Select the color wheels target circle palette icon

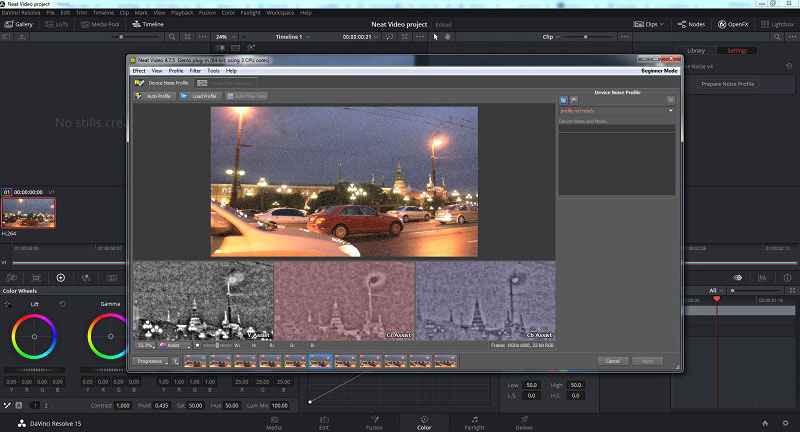click(61, 278)
